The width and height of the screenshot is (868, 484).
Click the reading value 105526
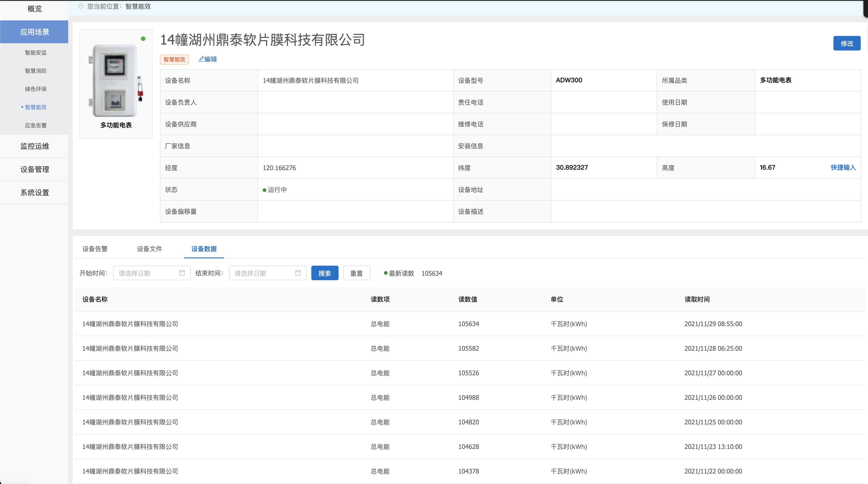coord(468,373)
